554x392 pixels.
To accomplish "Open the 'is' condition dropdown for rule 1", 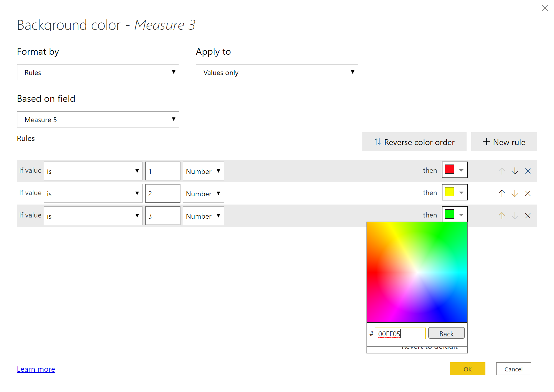I will (93, 171).
